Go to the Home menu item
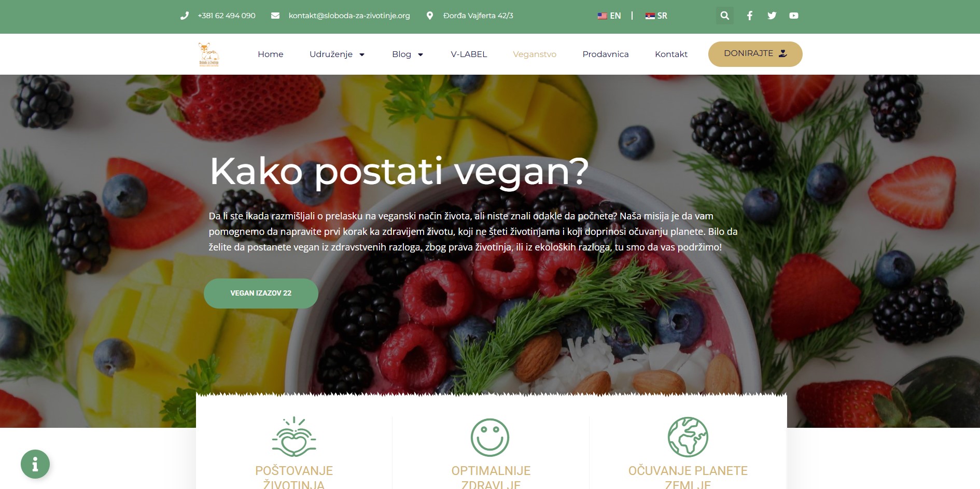 tap(271, 54)
